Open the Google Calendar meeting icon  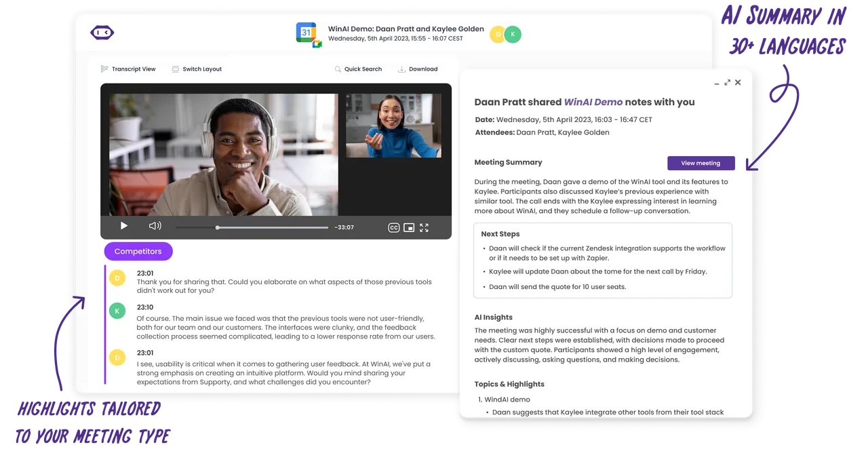(309, 35)
